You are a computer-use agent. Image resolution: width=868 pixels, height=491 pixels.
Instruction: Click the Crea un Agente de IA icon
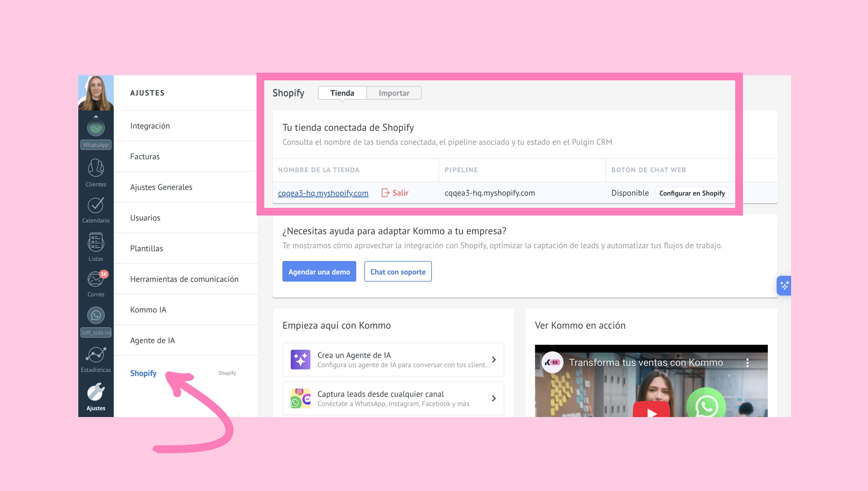[300, 360]
